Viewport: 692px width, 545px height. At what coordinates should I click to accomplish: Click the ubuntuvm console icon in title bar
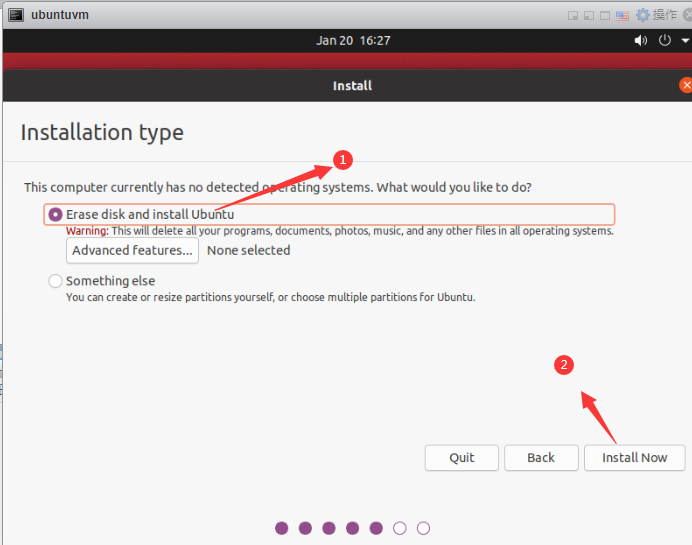(16, 15)
